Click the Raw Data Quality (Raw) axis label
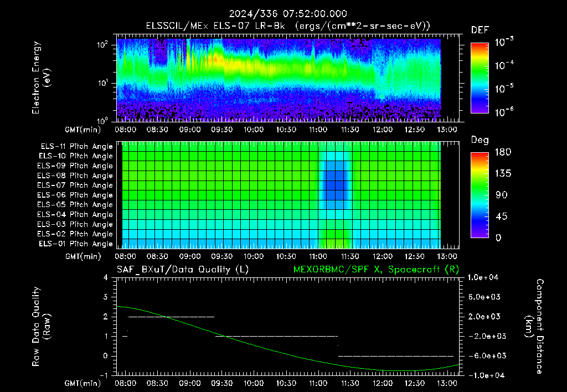 tap(41, 326)
